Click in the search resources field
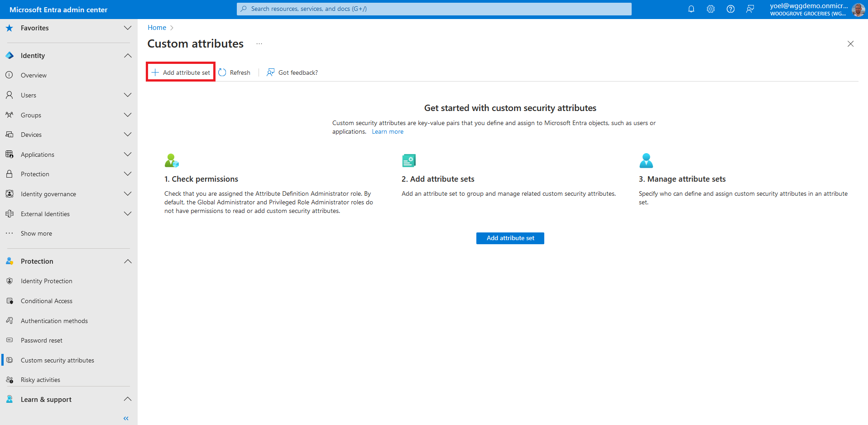 [x=434, y=9]
